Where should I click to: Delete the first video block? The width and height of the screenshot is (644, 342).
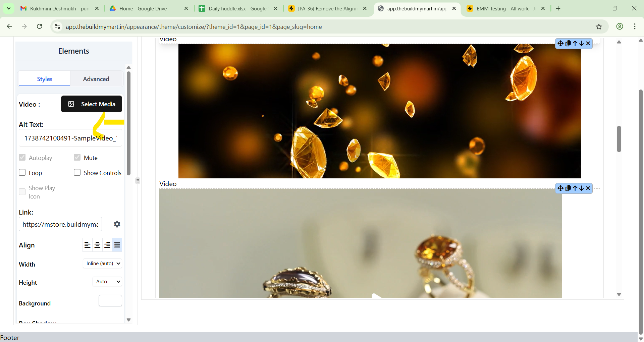point(588,43)
